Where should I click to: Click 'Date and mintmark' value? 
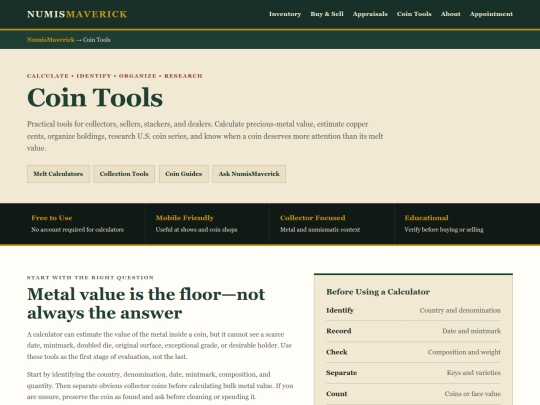coord(471,331)
